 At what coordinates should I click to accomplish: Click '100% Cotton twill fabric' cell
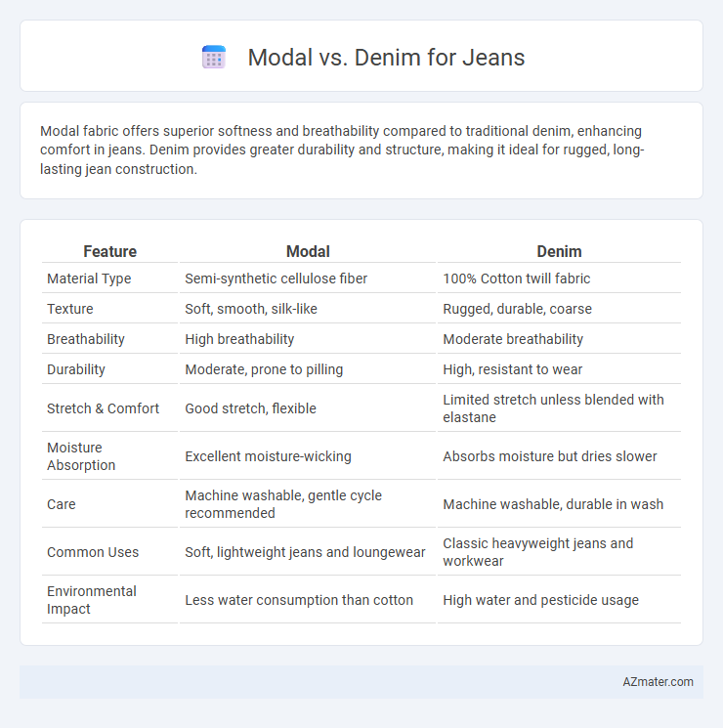click(x=517, y=278)
